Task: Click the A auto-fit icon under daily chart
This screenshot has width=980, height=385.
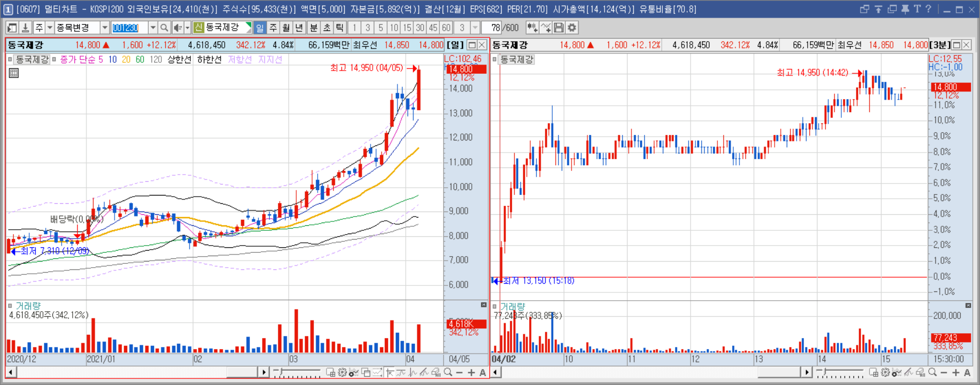Action: [483, 373]
